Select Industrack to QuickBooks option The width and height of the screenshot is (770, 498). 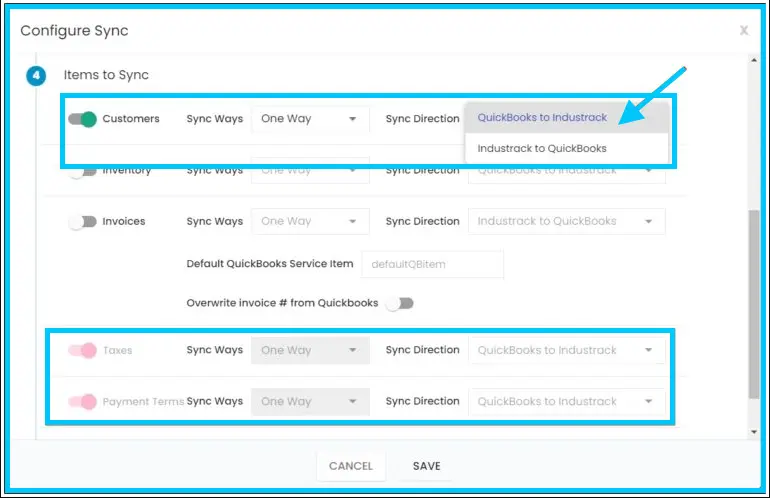pyautogui.click(x=567, y=148)
